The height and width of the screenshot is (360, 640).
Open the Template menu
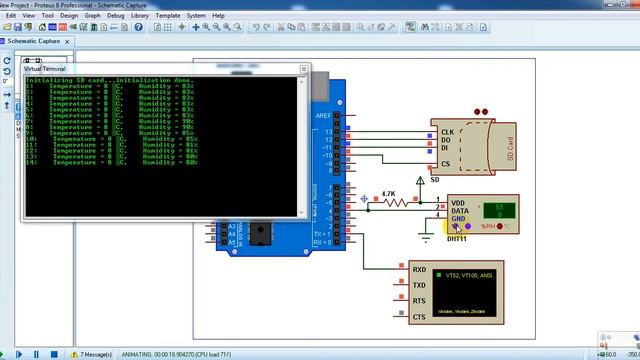tap(168, 16)
